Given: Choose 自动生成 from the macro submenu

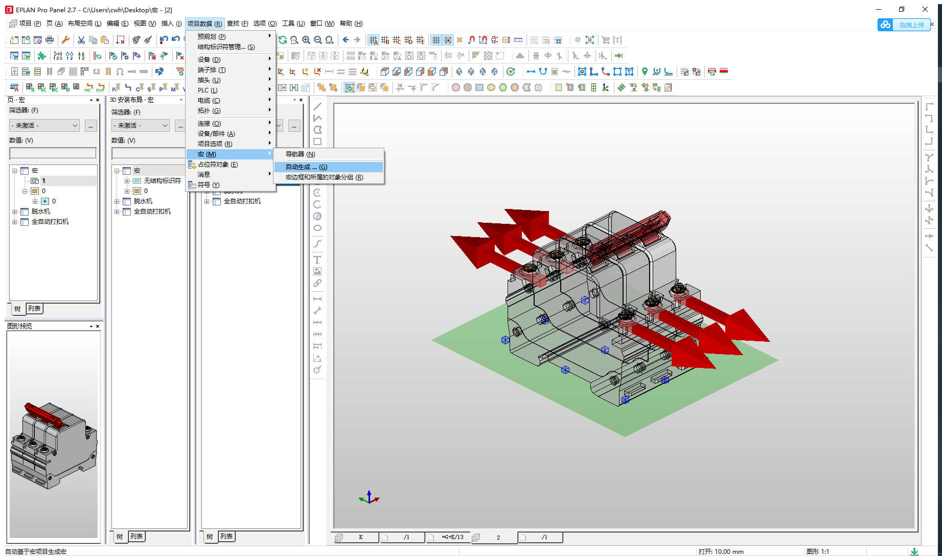Looking at the screenshot, I should click(x=306, y=167).
